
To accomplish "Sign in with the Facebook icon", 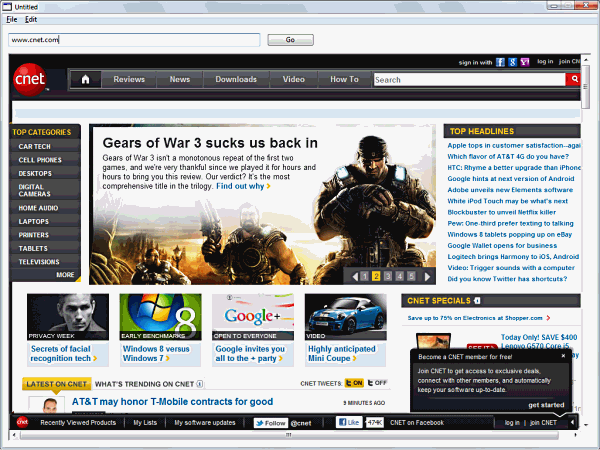I will pyautogui.click(x=500, y=62).
